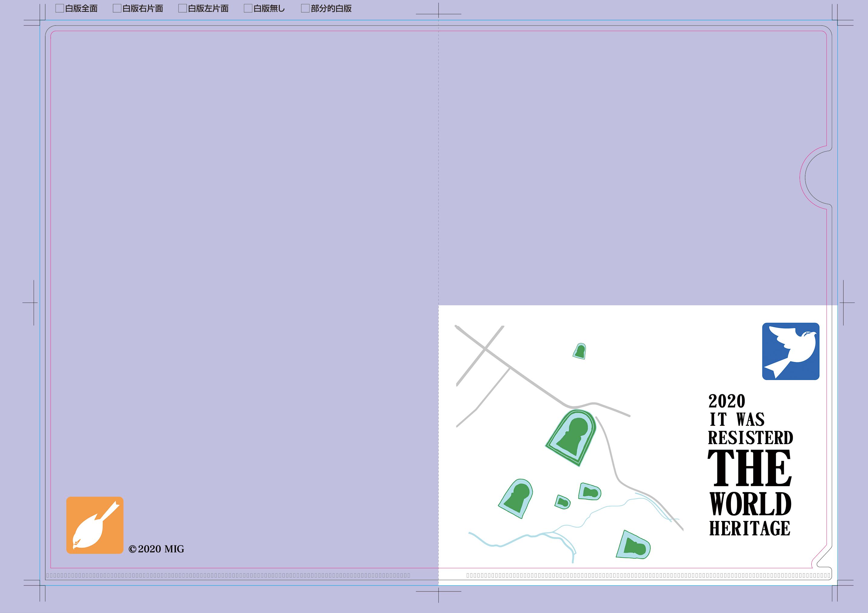Click the orange bird logo icon
868x613 pixels.
point(95,525)
